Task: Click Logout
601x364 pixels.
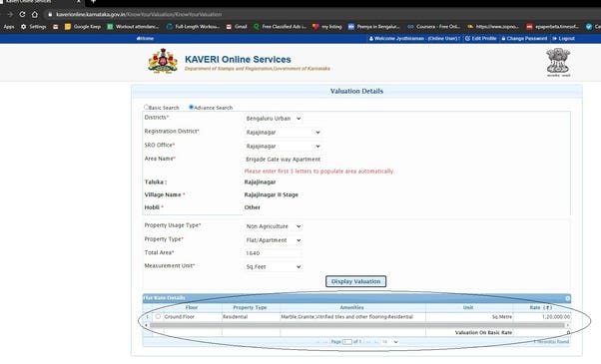Action: click(x=563, y=38)
